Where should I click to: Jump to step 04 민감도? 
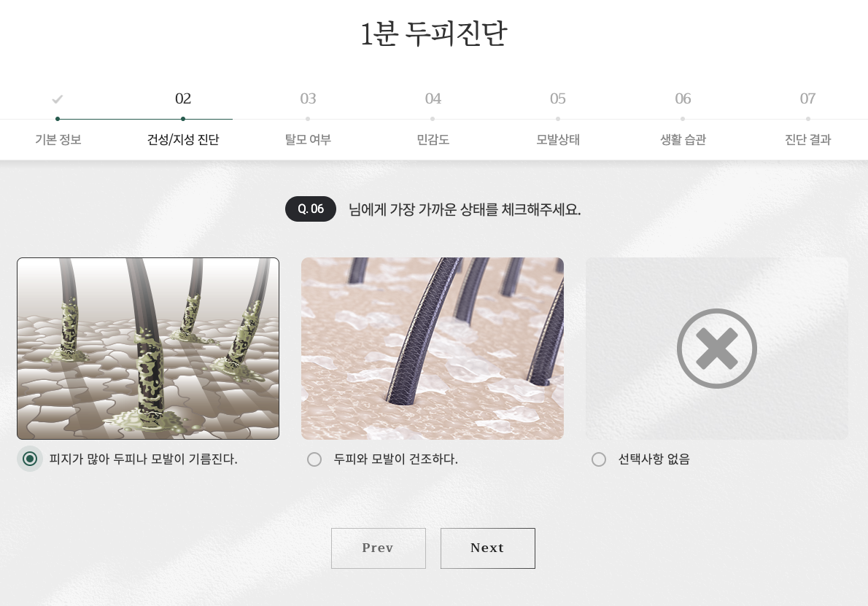pos(433,118)
